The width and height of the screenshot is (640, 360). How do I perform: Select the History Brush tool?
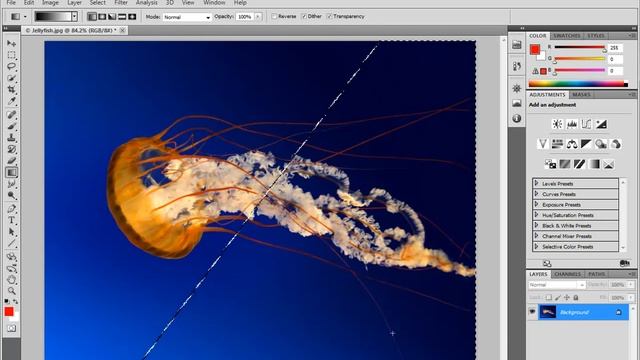click(x=11, y=149)
